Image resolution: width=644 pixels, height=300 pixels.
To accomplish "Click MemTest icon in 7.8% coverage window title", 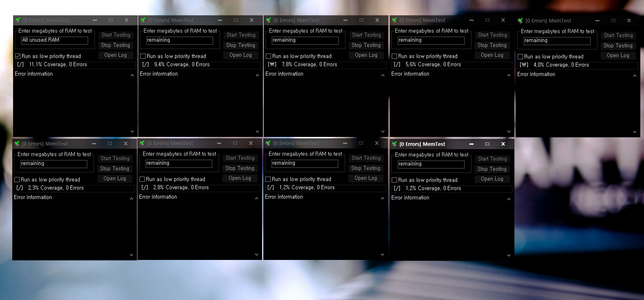I will tap(268, 20).
